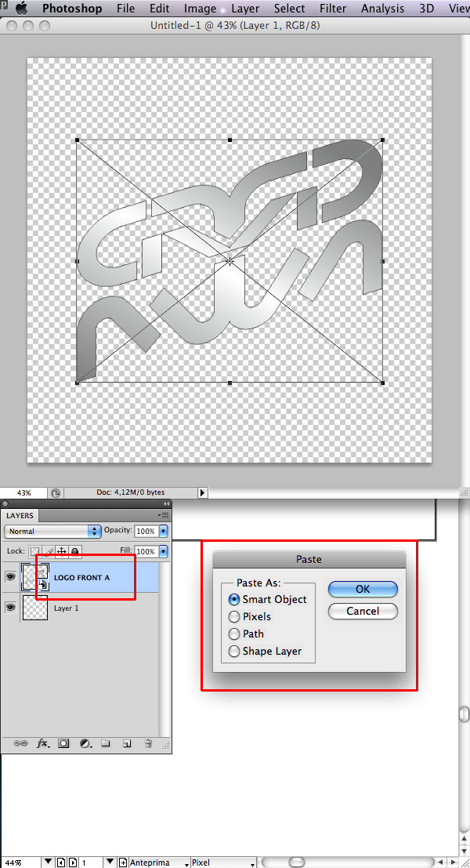Select Shape Layer paste option
The width and height of the screenshot is (470, 868).
(266, 651)
